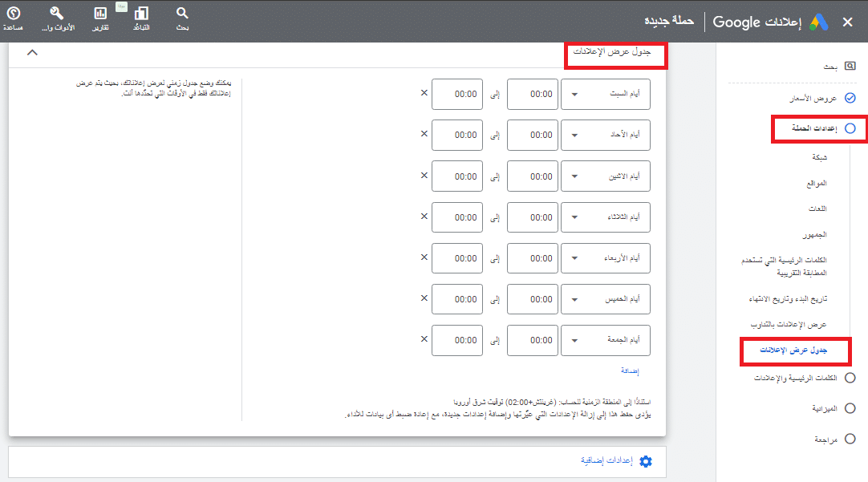Edit Monday end time field
The image size is (868, 482).
coord(457,176)
